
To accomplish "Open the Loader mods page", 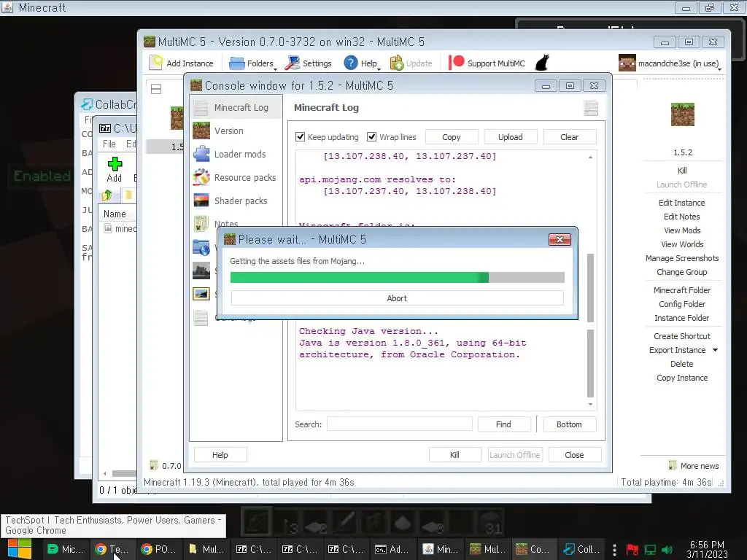I will tap(237, 155).
